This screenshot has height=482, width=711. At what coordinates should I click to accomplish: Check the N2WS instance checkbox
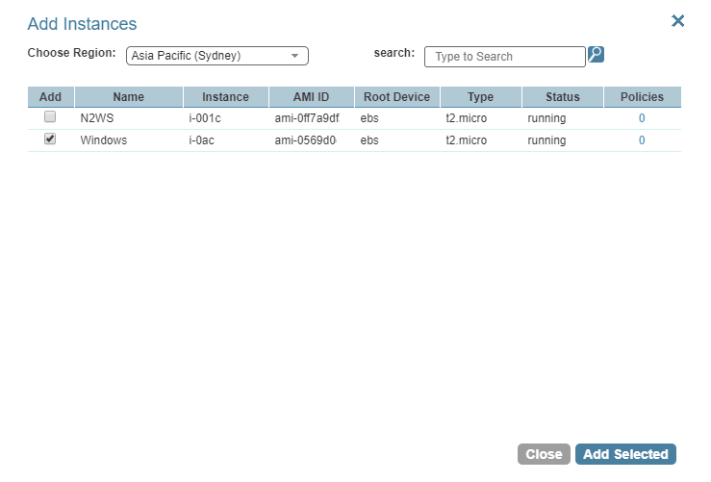[50, 118]
